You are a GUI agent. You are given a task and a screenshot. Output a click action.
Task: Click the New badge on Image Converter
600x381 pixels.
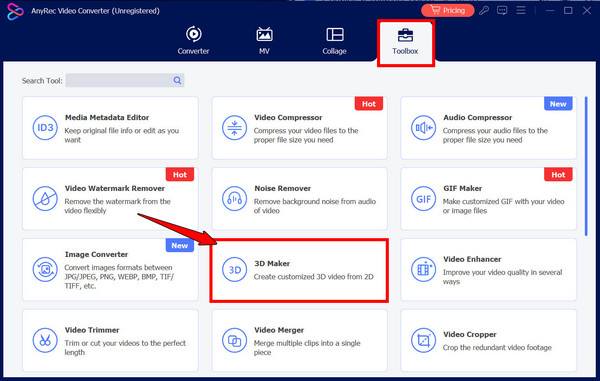180,245
